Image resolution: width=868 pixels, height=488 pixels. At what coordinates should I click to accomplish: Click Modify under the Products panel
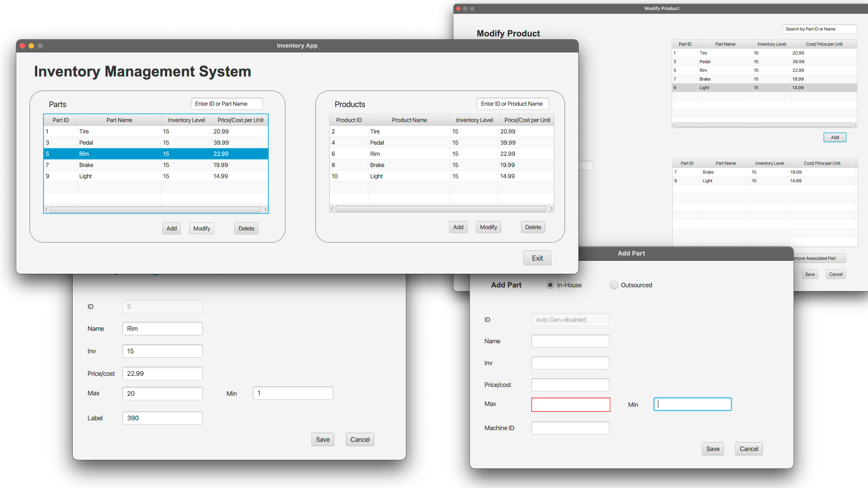[x=488, y=227]
